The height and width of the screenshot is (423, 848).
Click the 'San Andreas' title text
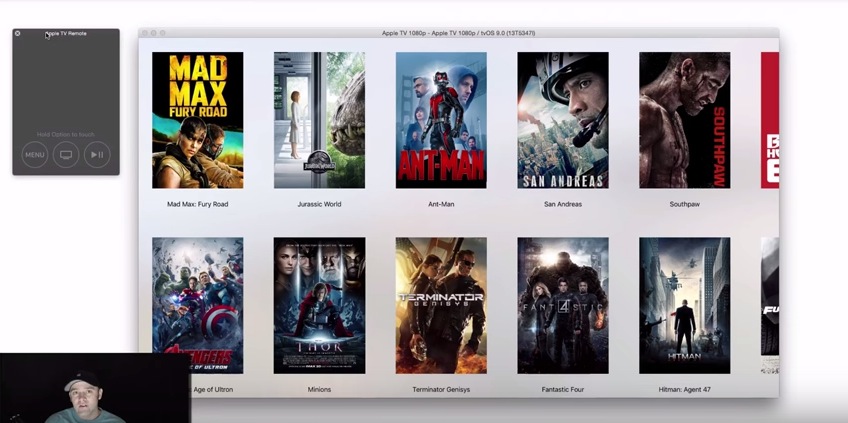[x=562, y=204]
